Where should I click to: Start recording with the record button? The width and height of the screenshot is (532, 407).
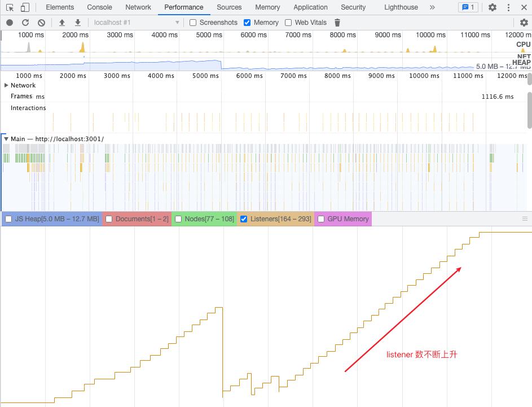click(10, 23)
